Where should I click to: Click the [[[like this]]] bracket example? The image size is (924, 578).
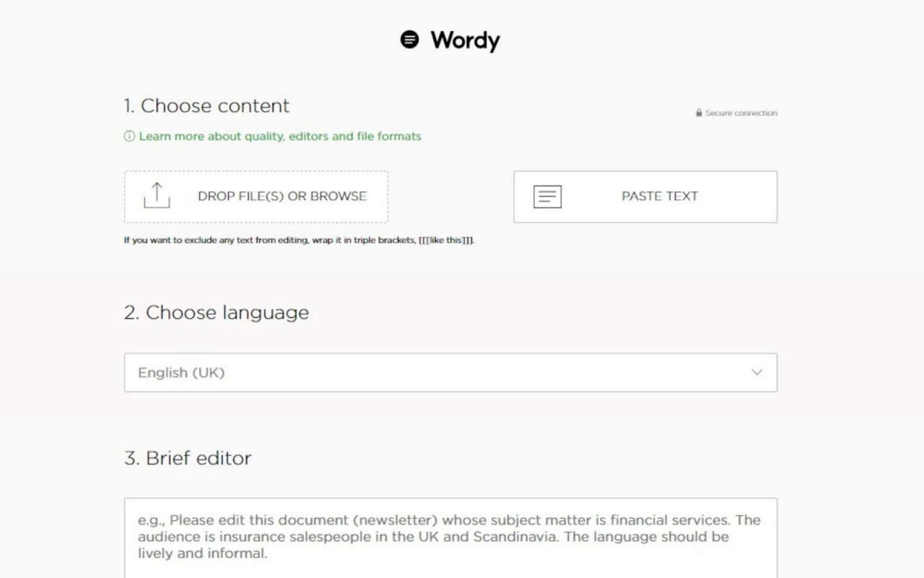(x=445, y=241)
